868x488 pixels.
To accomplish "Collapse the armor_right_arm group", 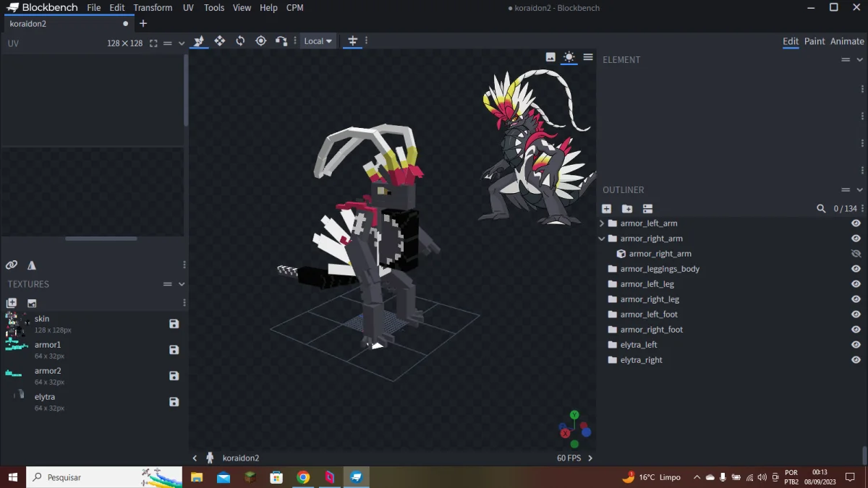I will [x=602, y=239].
